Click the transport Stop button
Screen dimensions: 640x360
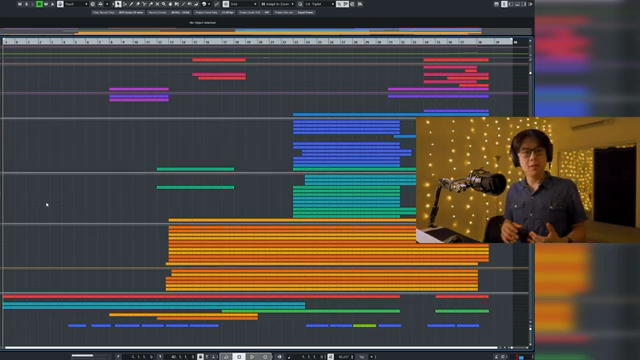(239, 357)
